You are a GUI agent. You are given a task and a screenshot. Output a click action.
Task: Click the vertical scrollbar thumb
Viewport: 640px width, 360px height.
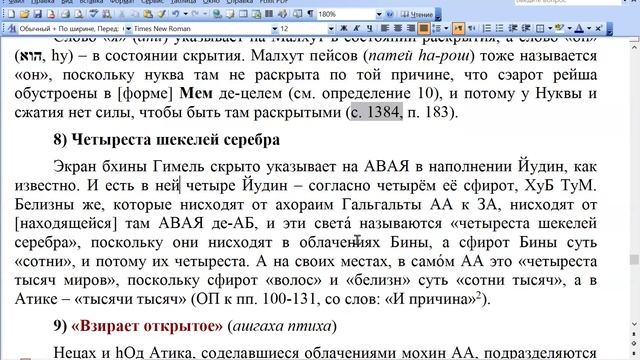[633, 259]
